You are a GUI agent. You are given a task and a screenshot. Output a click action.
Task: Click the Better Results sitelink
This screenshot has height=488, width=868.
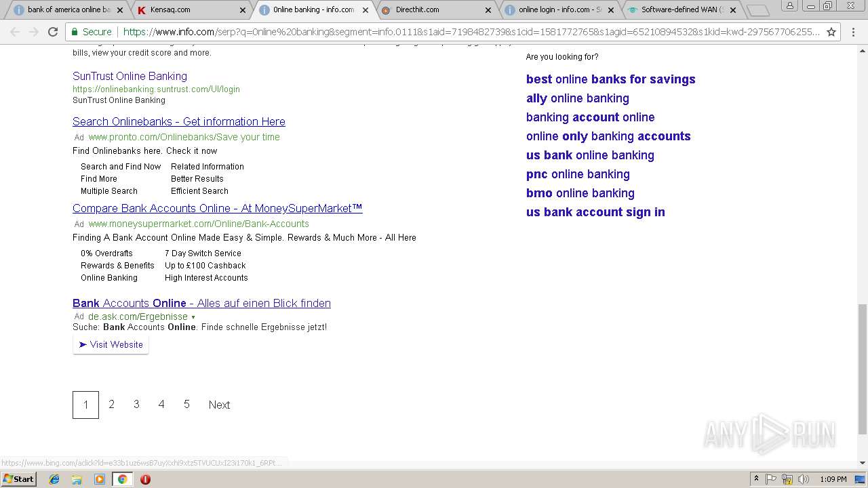[197, 178]
